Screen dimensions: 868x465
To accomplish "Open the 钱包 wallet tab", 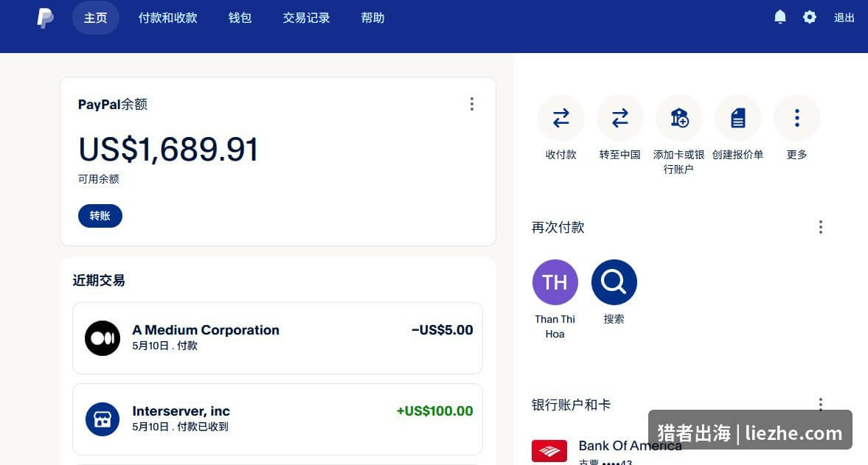I will point(240,18).
